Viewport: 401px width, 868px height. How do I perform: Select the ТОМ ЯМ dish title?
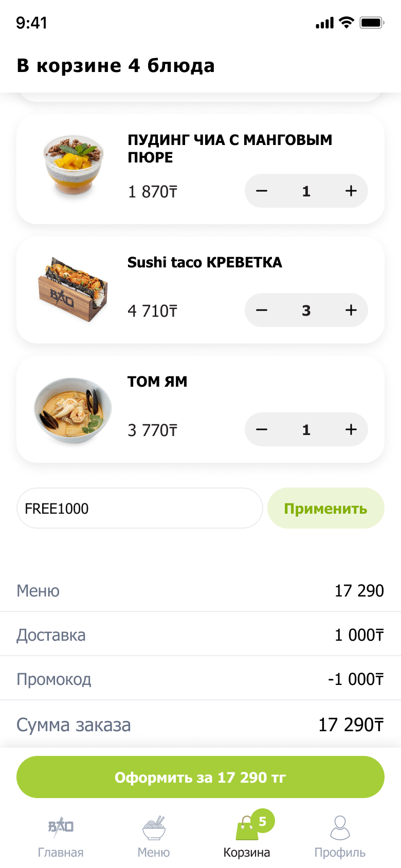click(x=157, y=382)
